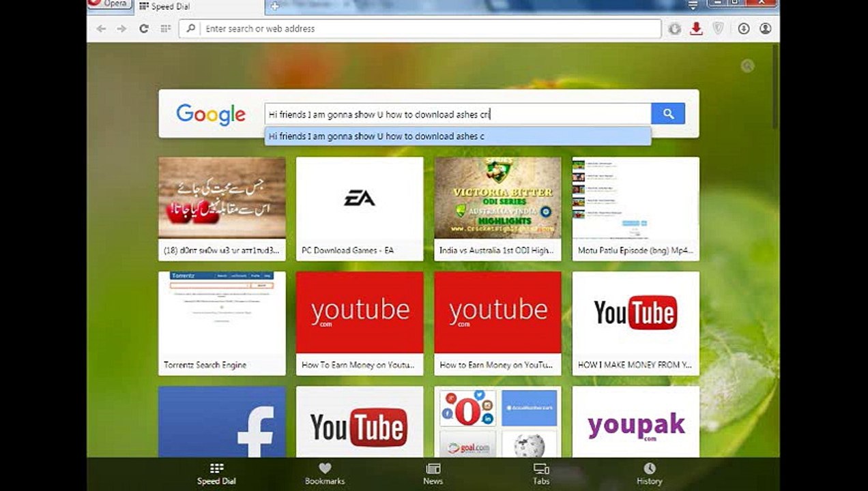The image size is (868, 491).
Task: Go forward with the forward arrow
Action: pos(121,29)
